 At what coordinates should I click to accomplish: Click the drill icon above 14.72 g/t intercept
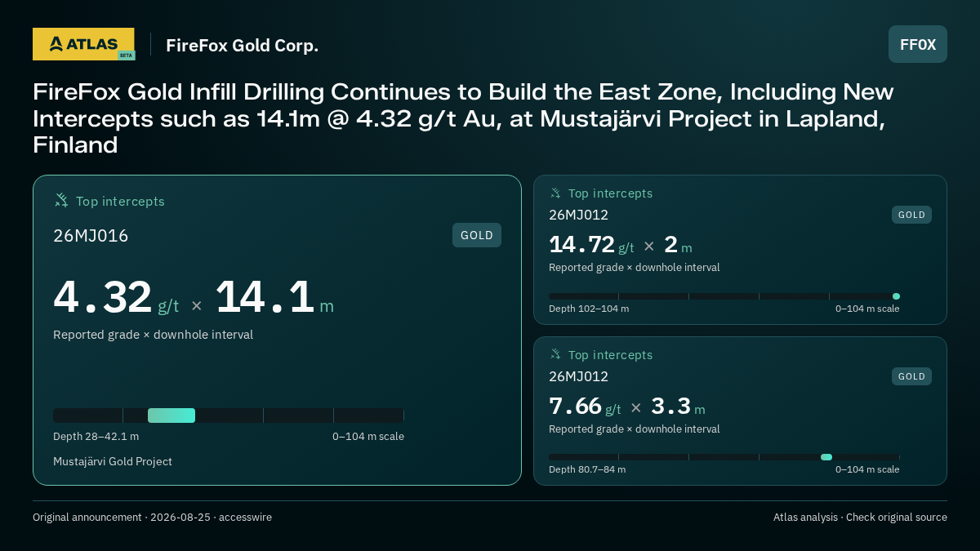pyautogui.click(x=555, y=193)
